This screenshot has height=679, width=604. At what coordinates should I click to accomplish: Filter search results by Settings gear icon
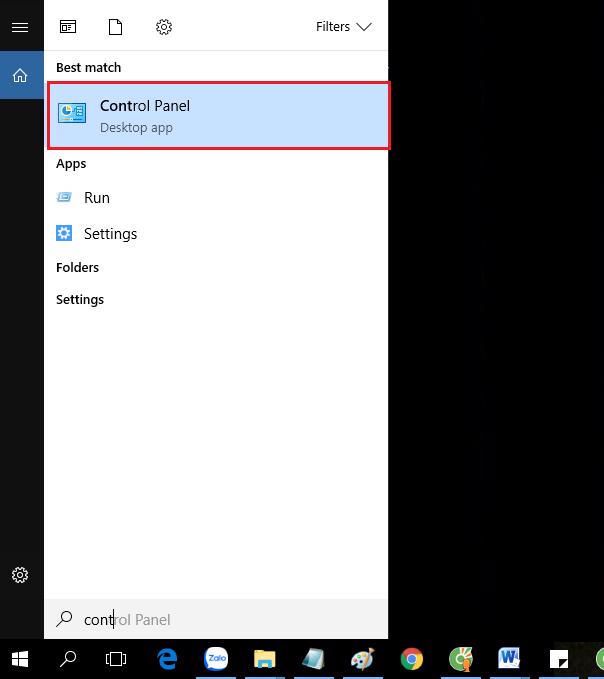click(164, 27)
